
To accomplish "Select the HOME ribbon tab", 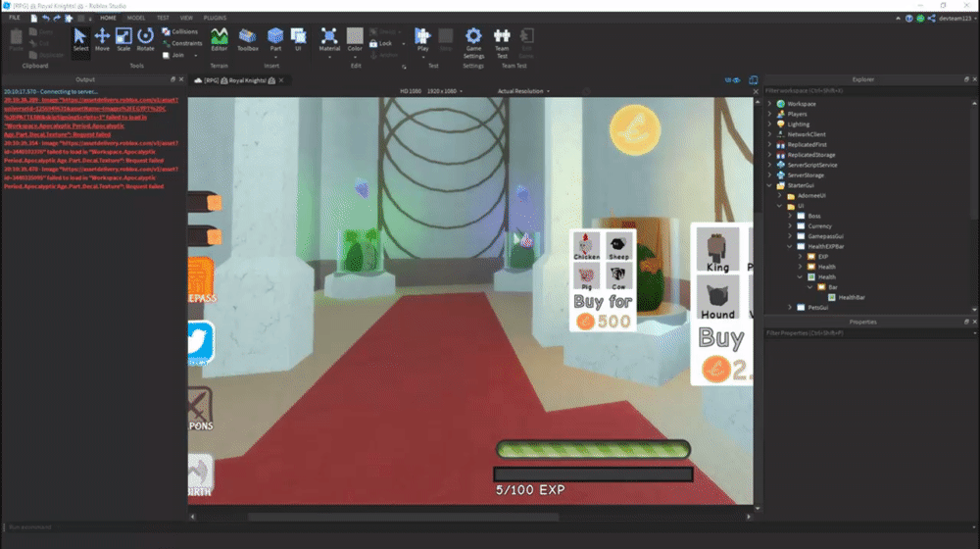I will click(108, 18).
